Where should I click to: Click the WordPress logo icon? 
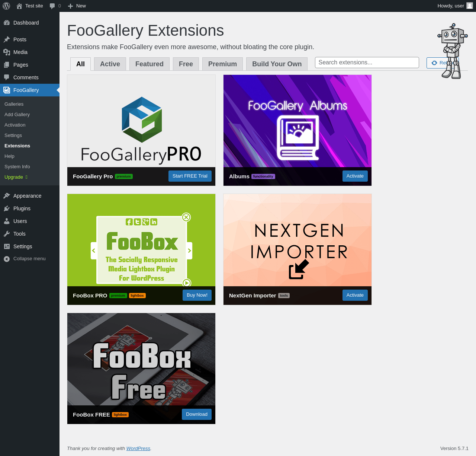(6, 6)
